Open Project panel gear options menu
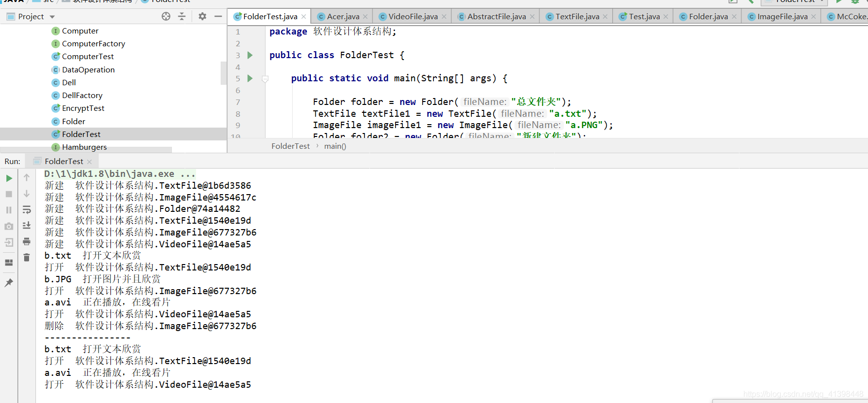The image size is (868, 403). coord(202,16)
